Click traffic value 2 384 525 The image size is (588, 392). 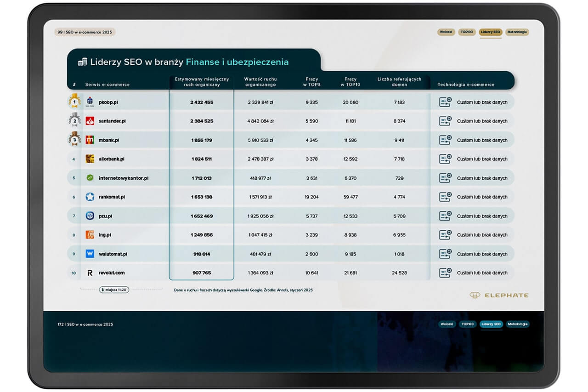(x=202, y=121)
